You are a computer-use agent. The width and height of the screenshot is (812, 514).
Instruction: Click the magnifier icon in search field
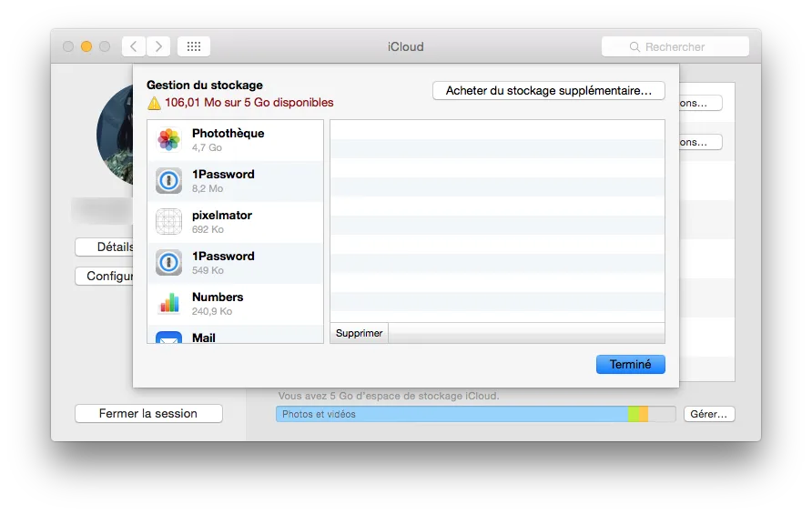[x=634, y=47]
